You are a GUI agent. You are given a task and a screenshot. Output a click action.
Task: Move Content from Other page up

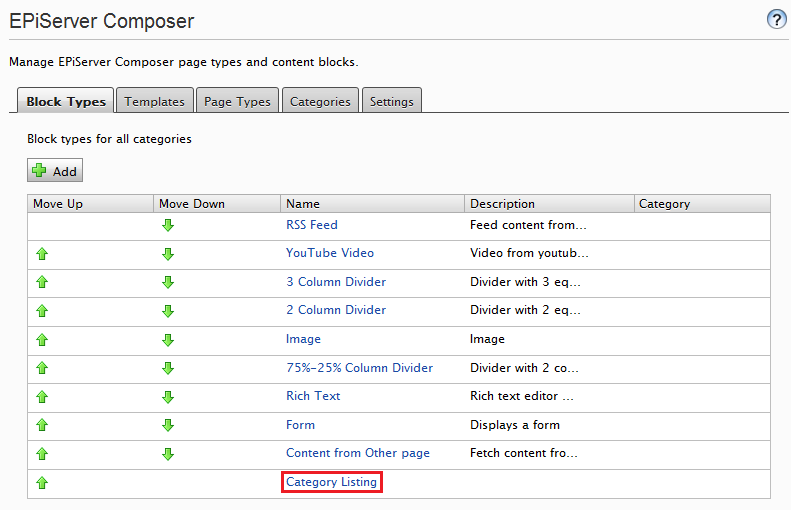42,454
